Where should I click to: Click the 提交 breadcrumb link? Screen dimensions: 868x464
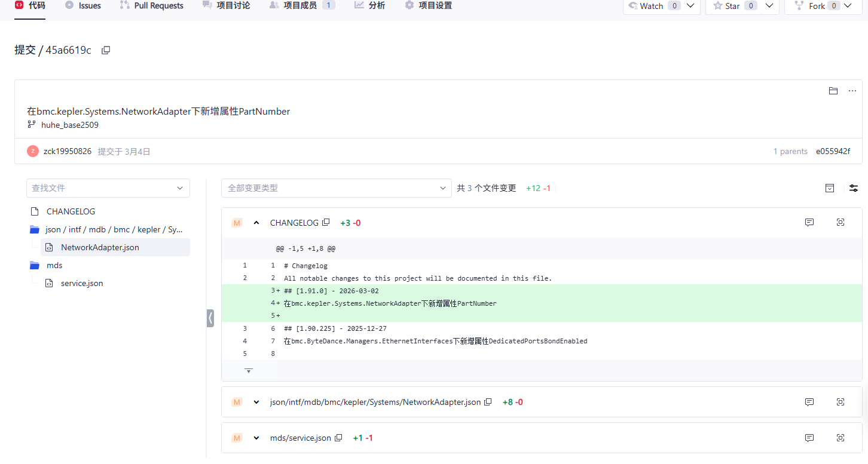25,50
